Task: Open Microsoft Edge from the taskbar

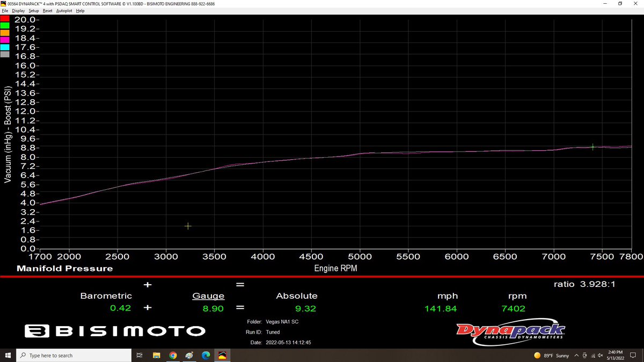Action: (x=206, y=355)
